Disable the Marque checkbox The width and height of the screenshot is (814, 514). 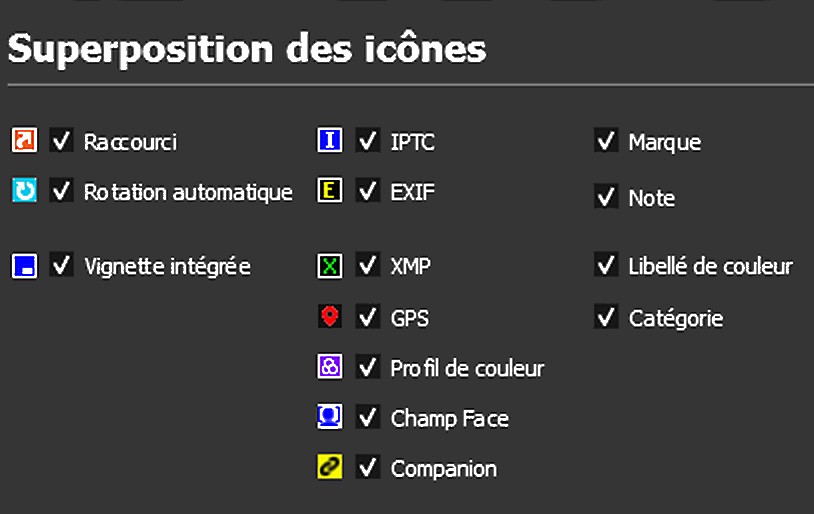pyautogui.click(x=606, y=141)
